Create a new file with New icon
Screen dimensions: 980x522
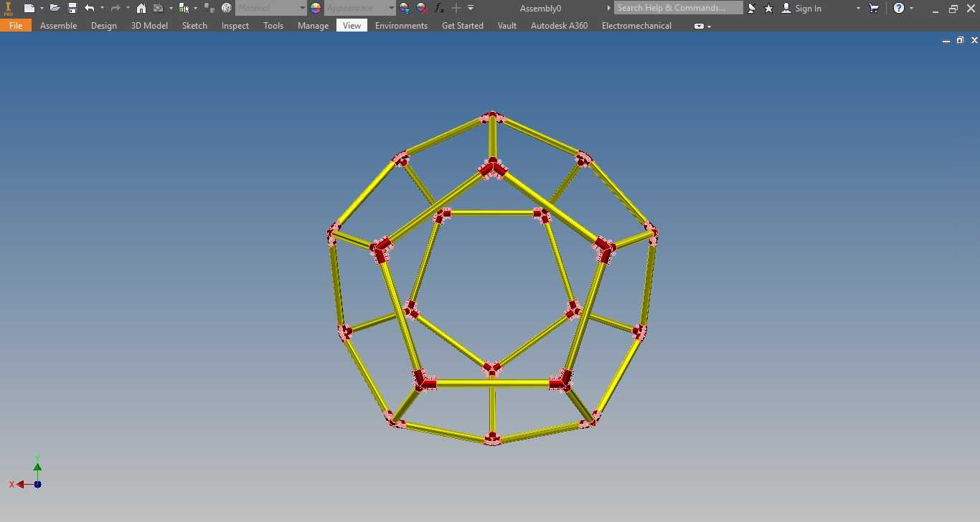click(29, 8)
